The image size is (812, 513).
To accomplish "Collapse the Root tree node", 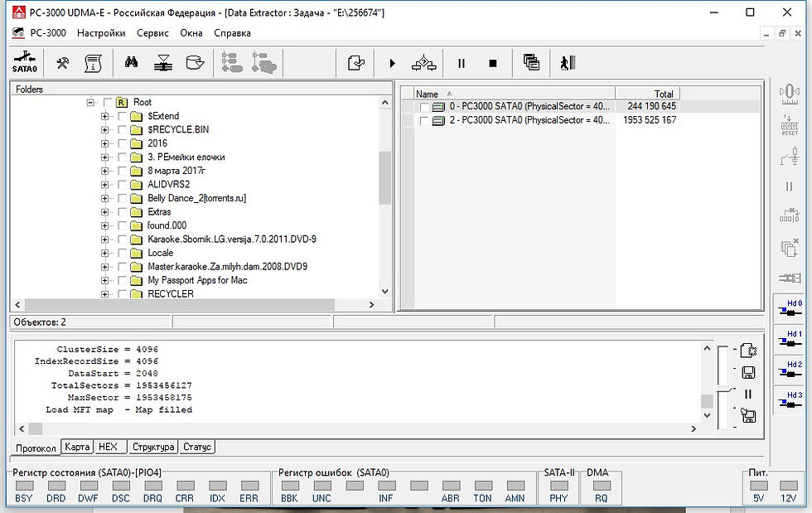I will (90, 103).
